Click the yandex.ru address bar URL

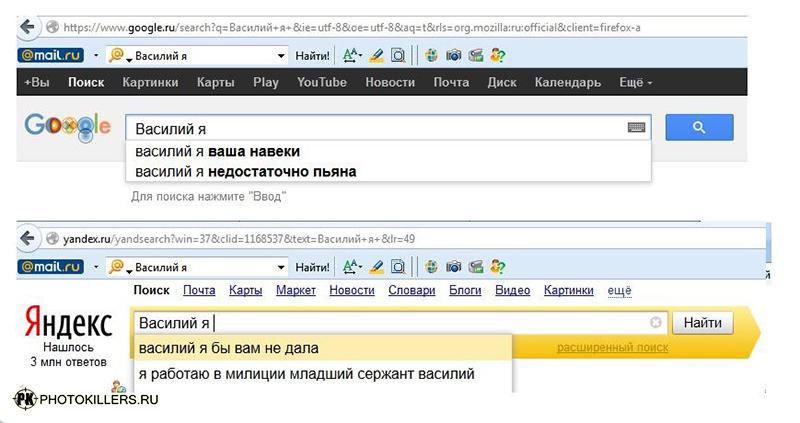point(239,239)
